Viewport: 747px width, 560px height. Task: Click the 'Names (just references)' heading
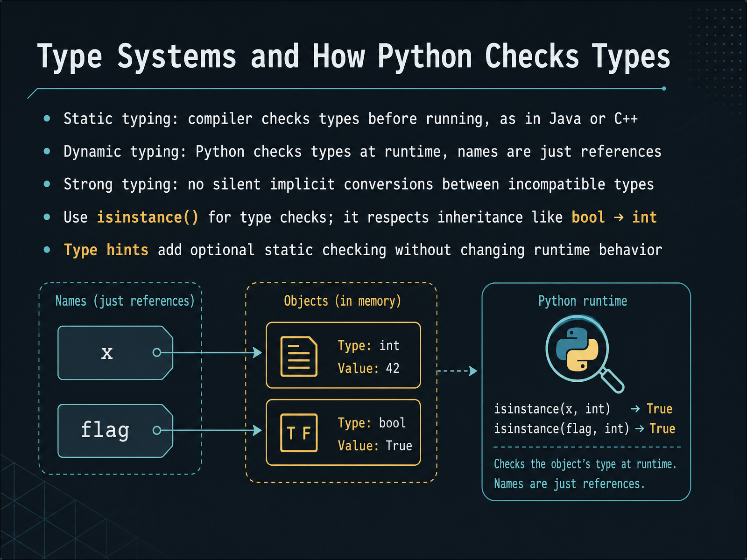(125, 301)
